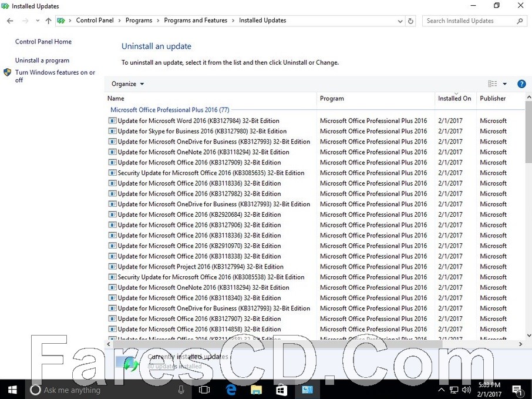Open Programs breadcrumb
The image size is (532, 399).
139,21
